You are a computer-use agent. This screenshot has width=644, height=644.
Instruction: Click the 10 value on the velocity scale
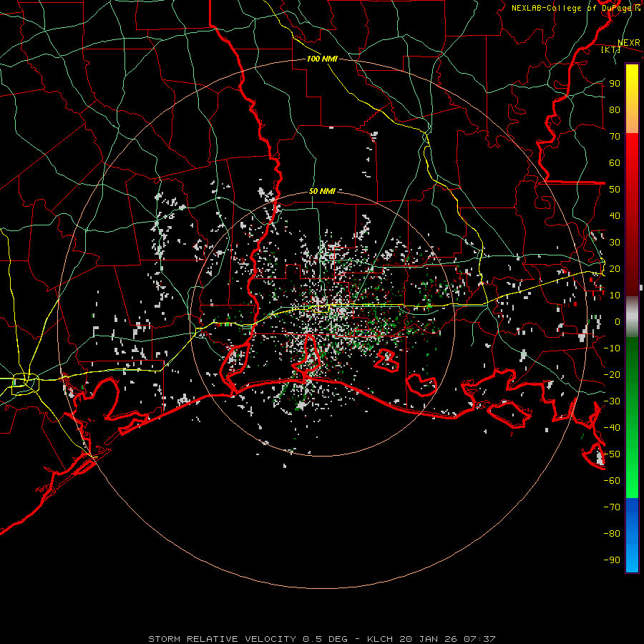615,296
